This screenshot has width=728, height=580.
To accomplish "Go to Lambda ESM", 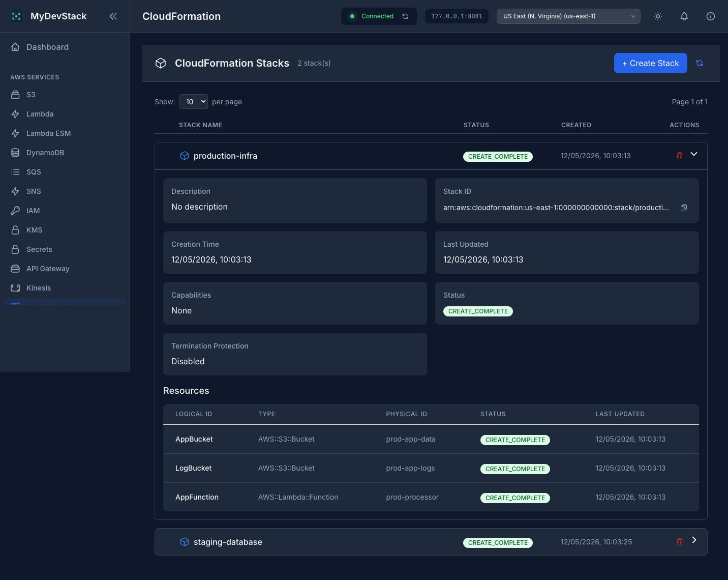I will click(x=65, y=133).
